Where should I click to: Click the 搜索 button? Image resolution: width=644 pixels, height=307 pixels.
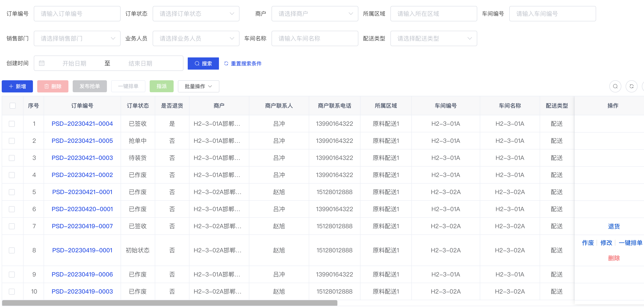tap(203, 63)
